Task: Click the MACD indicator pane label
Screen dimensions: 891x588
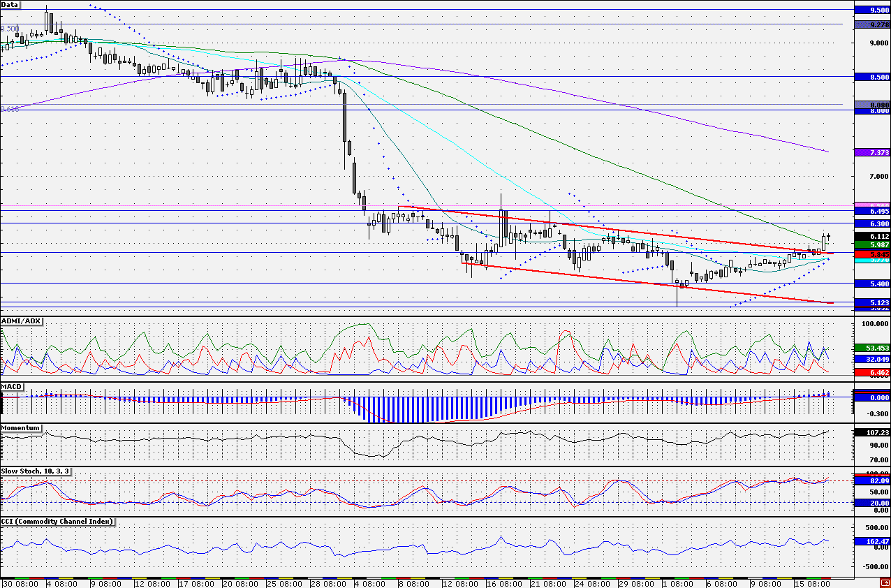Action: [x=12, y=386]
